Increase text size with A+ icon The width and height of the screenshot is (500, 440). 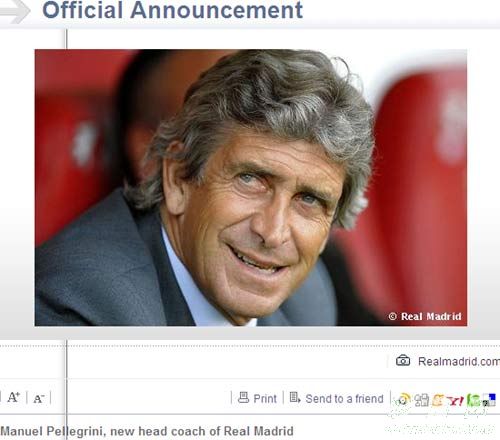14,397
